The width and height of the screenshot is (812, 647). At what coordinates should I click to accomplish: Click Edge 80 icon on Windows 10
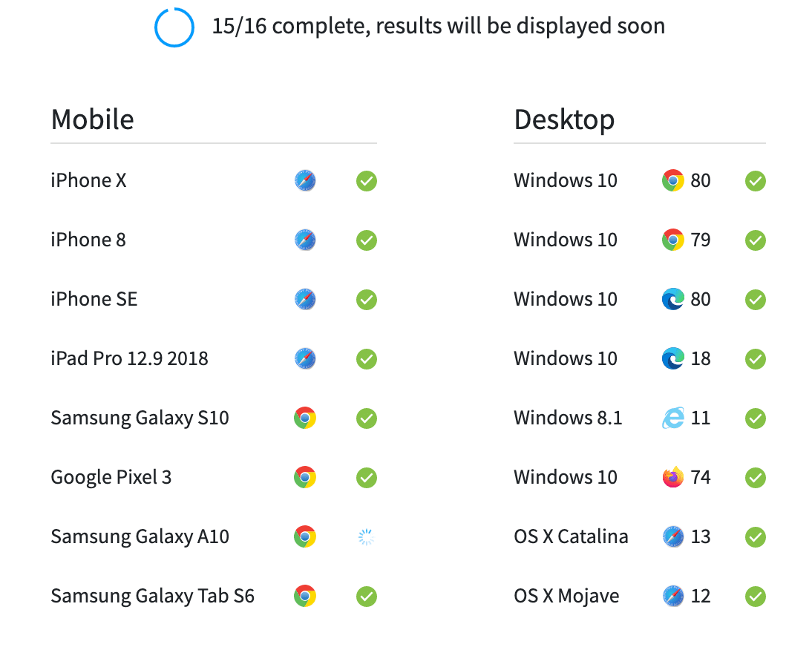point(672,299)
